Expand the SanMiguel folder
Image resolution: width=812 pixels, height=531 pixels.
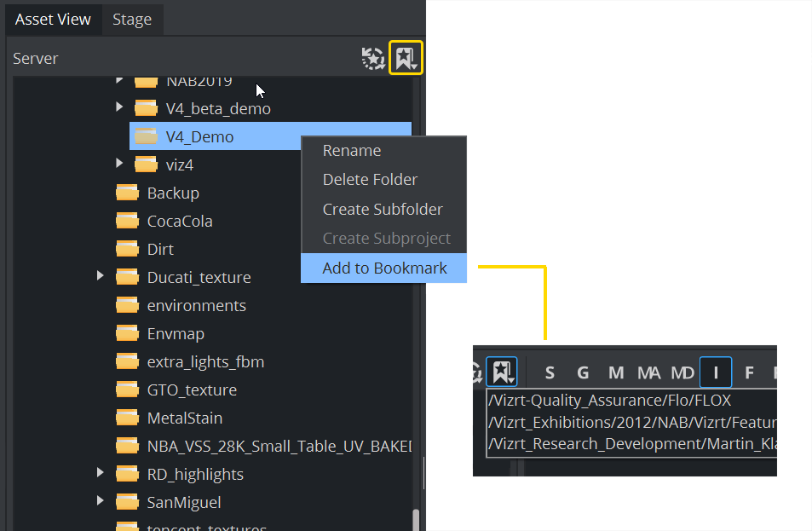[101, 501]
